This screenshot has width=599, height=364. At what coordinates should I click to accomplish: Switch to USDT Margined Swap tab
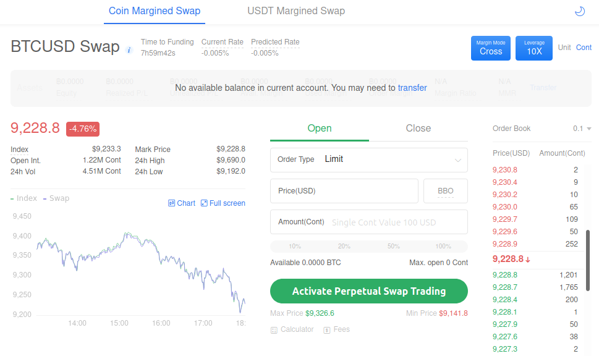[296, 11]
